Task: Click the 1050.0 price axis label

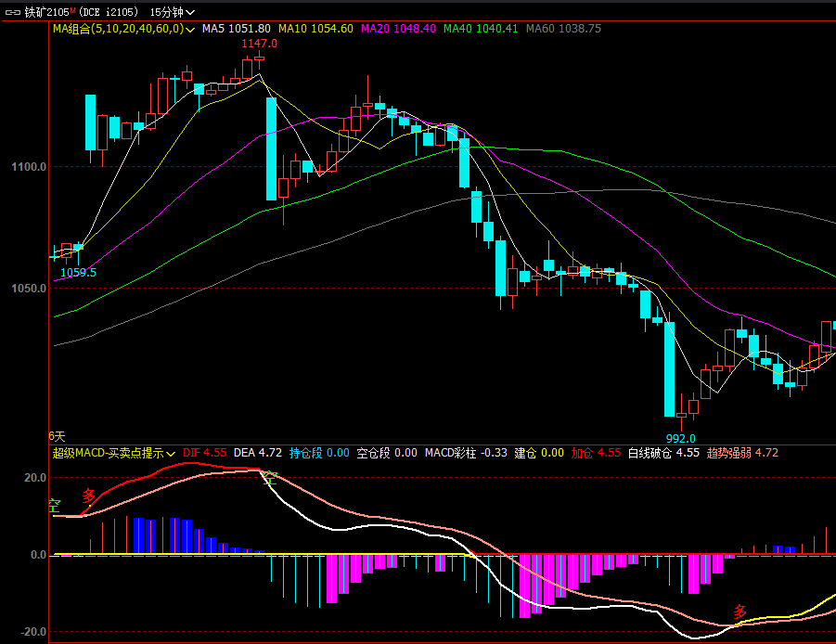Action: (x=29, y=289)
